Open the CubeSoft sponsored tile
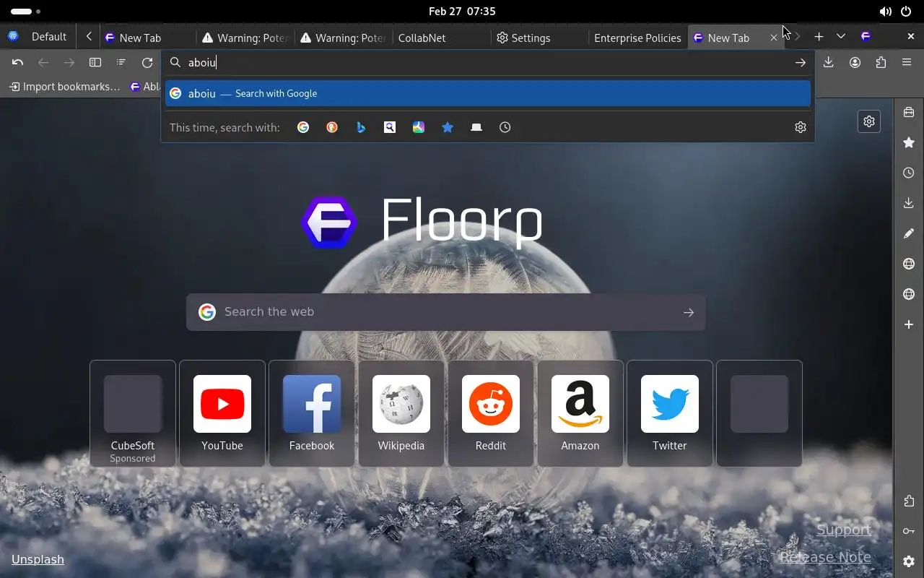The height and width of the screenshot is (578, 924). 133,413
